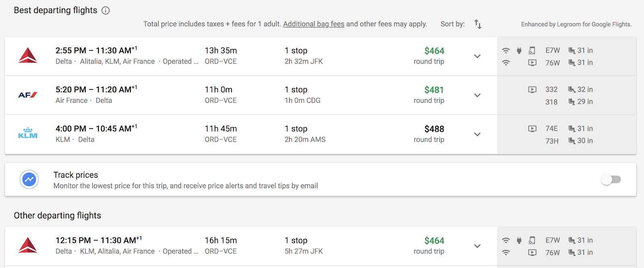Open the Additional bag fees link
Image resolution: width=644 pixels, height=268 pixels.
(x=314, y=24)
